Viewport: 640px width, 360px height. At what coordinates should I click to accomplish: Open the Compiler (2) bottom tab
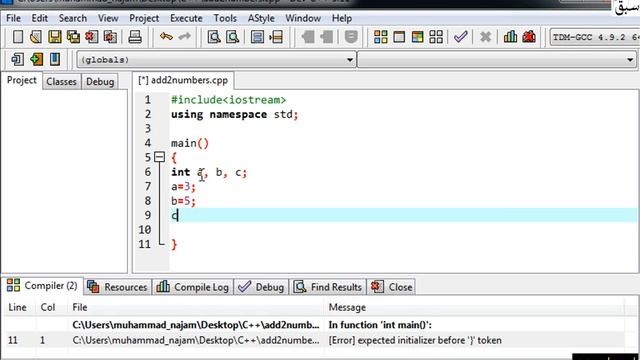pyautogui.click(x=42, y=286)
